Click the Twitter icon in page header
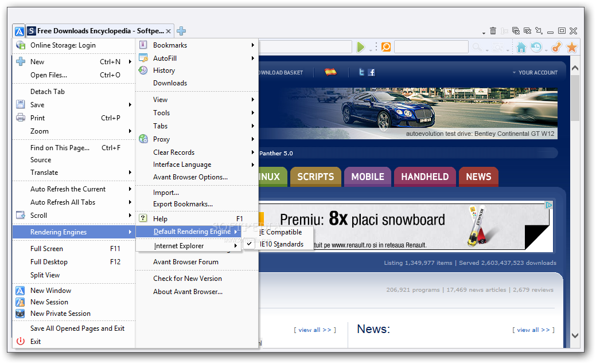This screenshot has height=364, width=596. (361, 72)
